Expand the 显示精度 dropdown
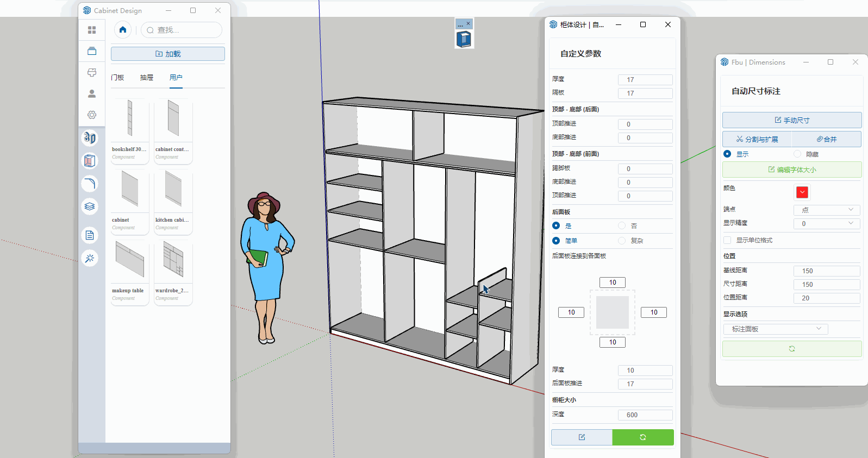868x458 pixels. (x=826, y=223)
